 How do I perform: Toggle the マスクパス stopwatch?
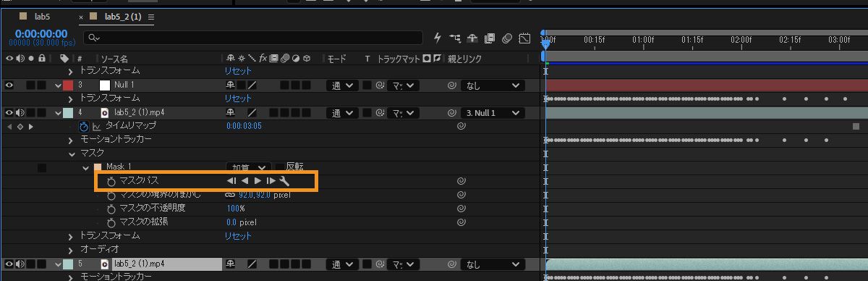point(111,181)
